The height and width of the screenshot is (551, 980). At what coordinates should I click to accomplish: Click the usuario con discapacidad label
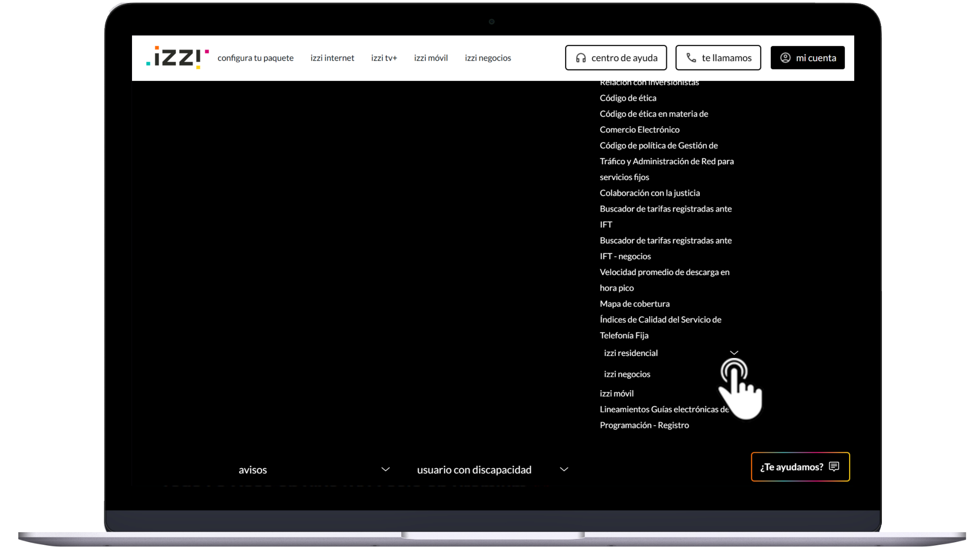coord(474,470)
